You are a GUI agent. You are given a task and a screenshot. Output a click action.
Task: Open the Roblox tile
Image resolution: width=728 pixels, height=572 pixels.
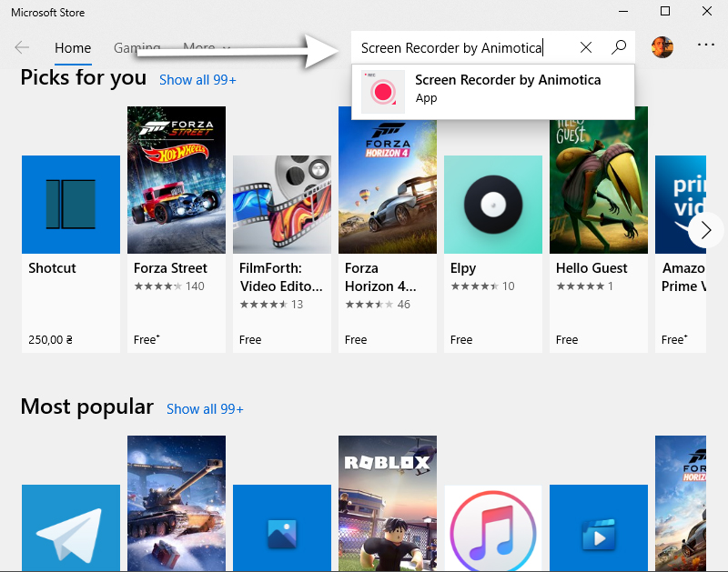[x=388, y=503]
